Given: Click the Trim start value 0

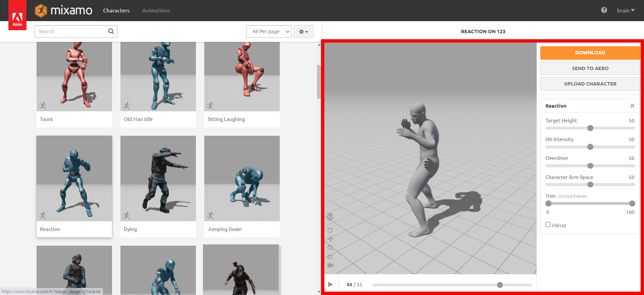Looking at the screenshot, I should [548, 212].
